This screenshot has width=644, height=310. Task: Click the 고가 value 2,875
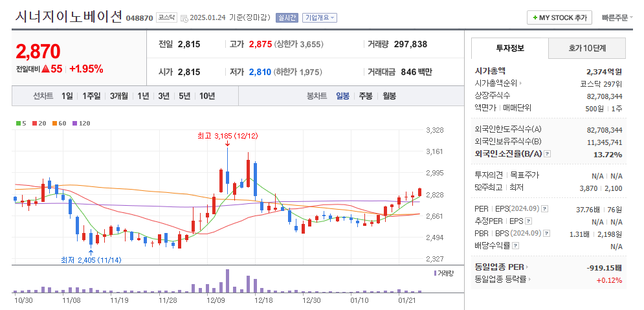(260, 45)
